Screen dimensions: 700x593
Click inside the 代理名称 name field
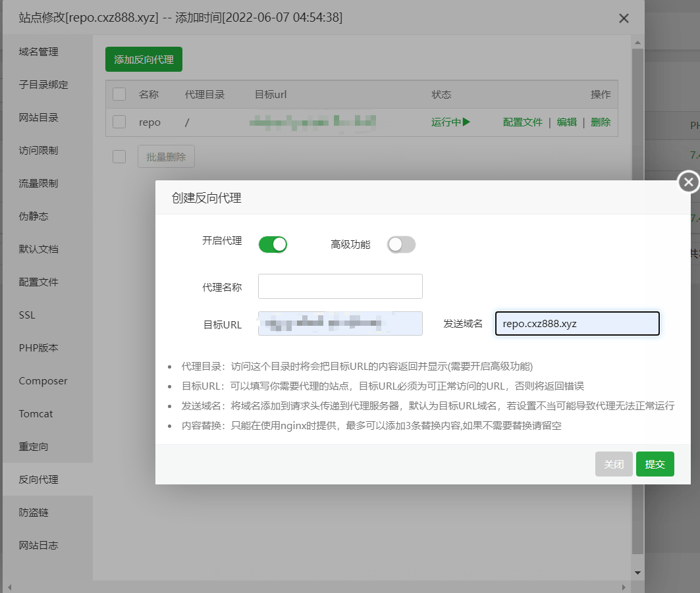340,286
